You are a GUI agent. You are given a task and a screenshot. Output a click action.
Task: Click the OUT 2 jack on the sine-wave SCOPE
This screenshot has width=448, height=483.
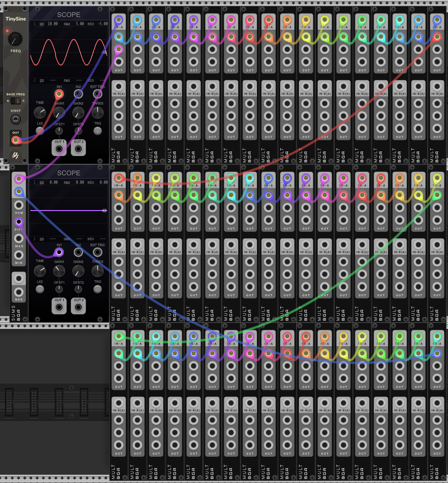click(78, 149)
